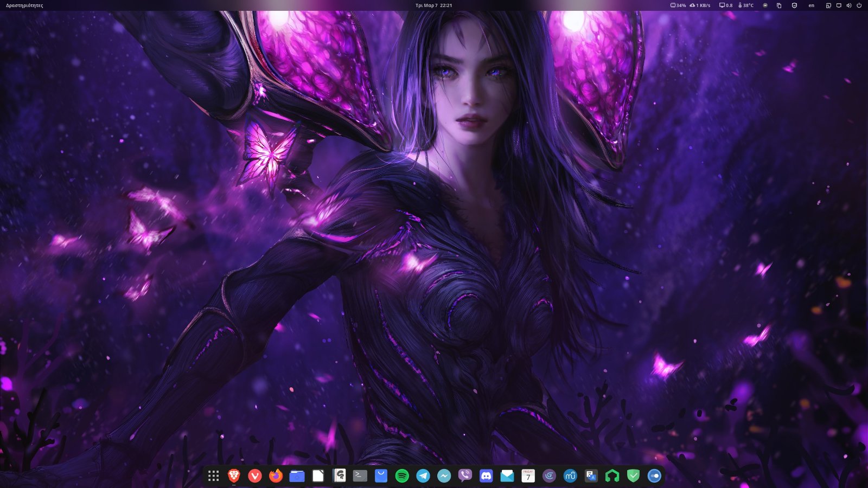Show CPU load 0.8 indicator
The height and width of the screenshot is (488, 868).
[726, 5]
